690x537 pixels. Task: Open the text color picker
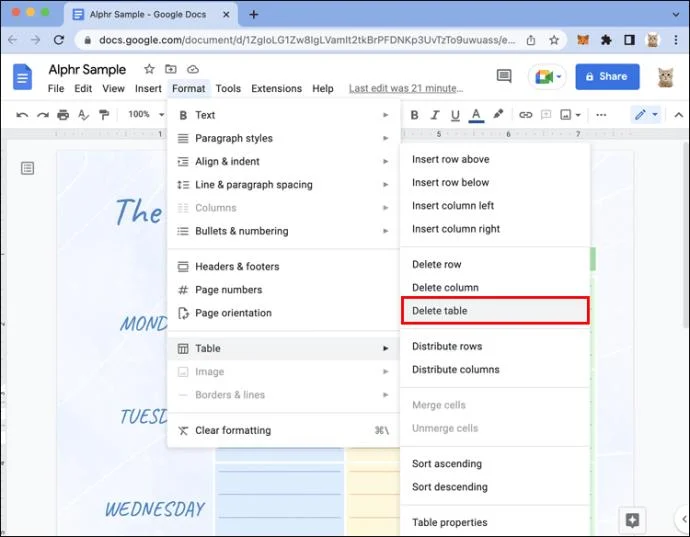pyautogui.click(x=476, y=115)
